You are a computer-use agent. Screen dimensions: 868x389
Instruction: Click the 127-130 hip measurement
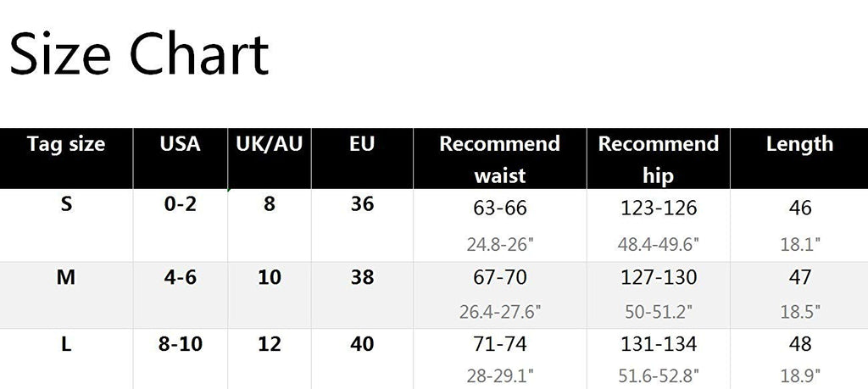point(658,277)
